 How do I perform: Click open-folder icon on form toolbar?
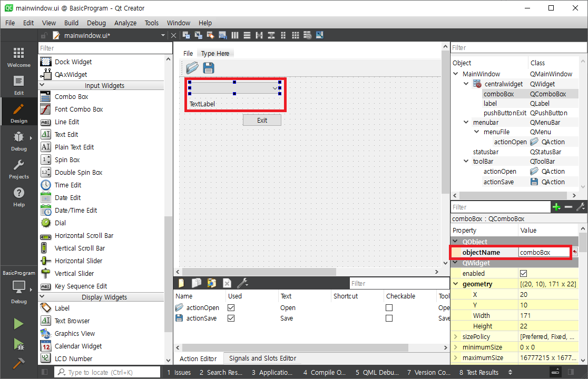[192, 68]
